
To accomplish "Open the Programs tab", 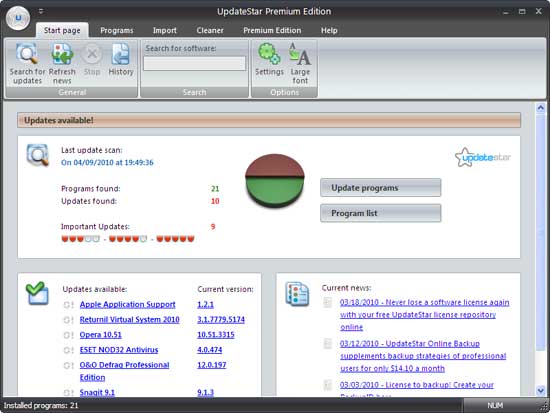I will (117, 31).
